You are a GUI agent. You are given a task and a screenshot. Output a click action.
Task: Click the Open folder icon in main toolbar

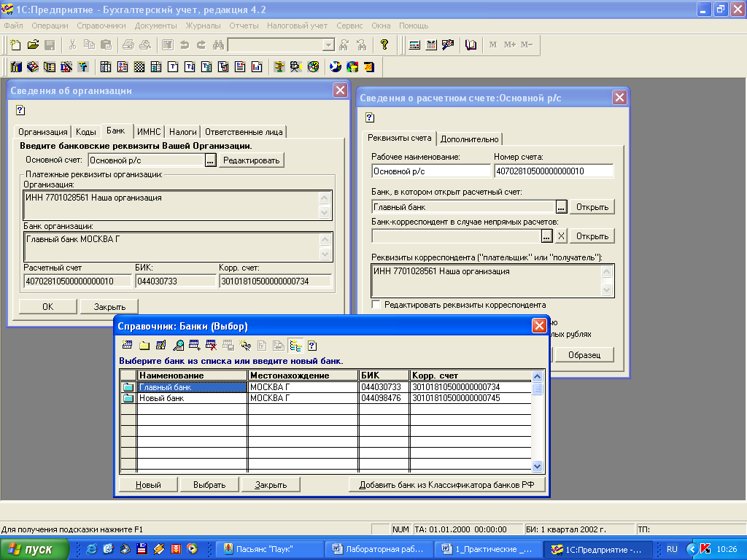click(32, 44)
